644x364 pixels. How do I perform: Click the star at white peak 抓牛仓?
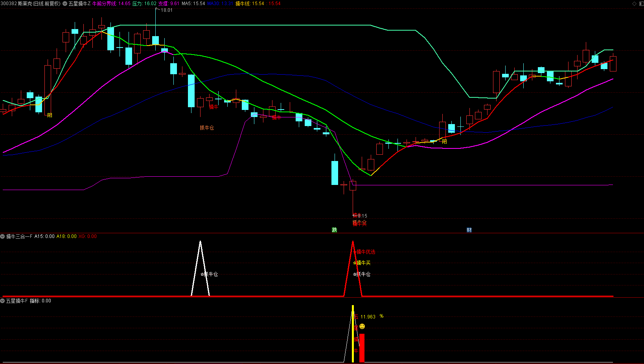point(202,274)
